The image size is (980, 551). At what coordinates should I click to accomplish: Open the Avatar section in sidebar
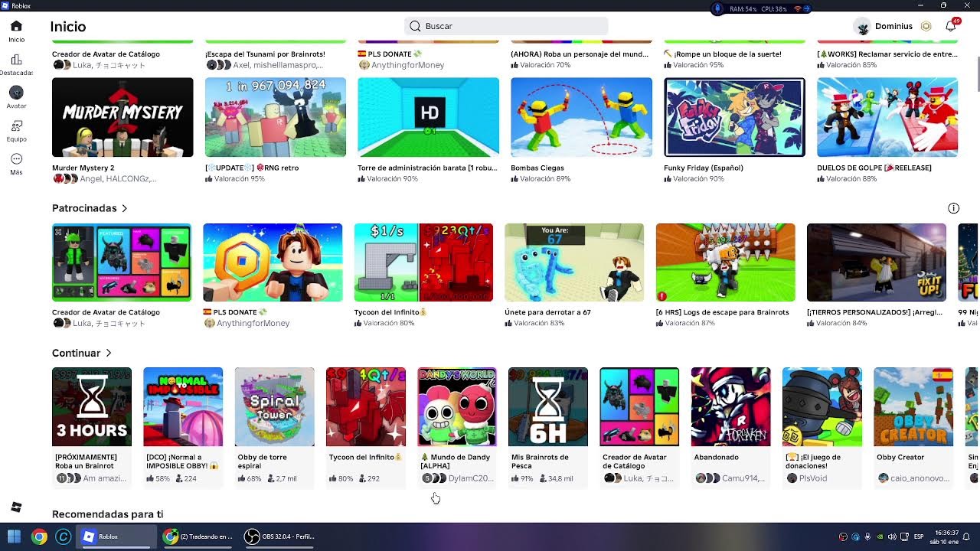[16, 97]
